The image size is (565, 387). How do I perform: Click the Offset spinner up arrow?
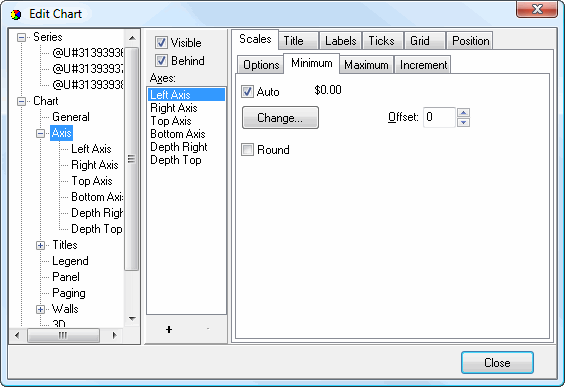pos(463,113)
